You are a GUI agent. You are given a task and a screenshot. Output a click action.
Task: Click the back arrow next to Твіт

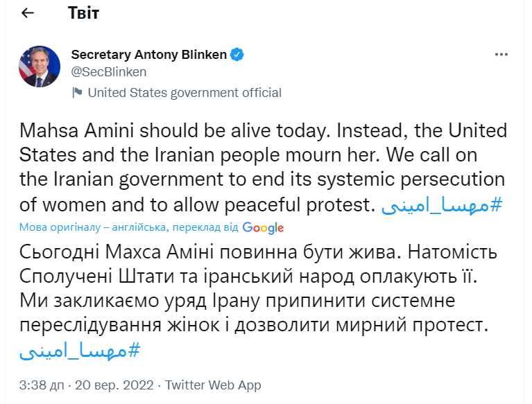[x=28, y=13]
